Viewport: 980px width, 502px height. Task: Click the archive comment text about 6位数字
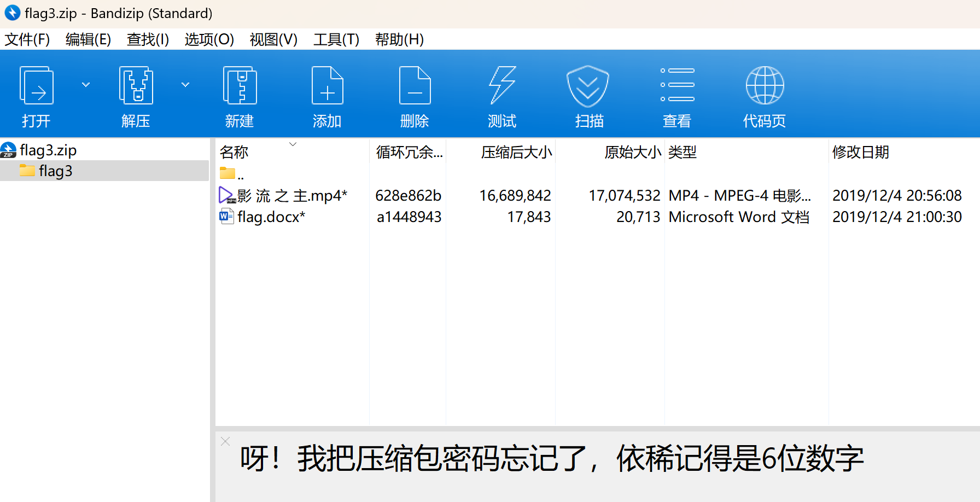point(552,458)
